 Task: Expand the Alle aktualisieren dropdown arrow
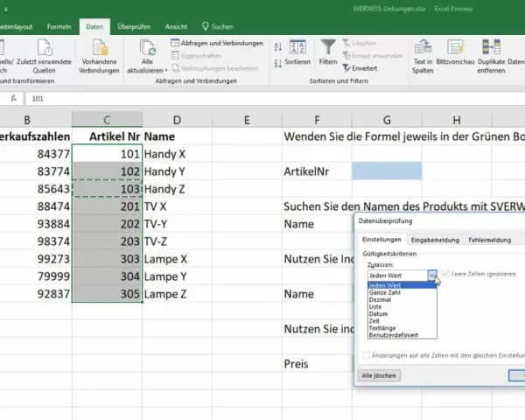tap(166, 71)
